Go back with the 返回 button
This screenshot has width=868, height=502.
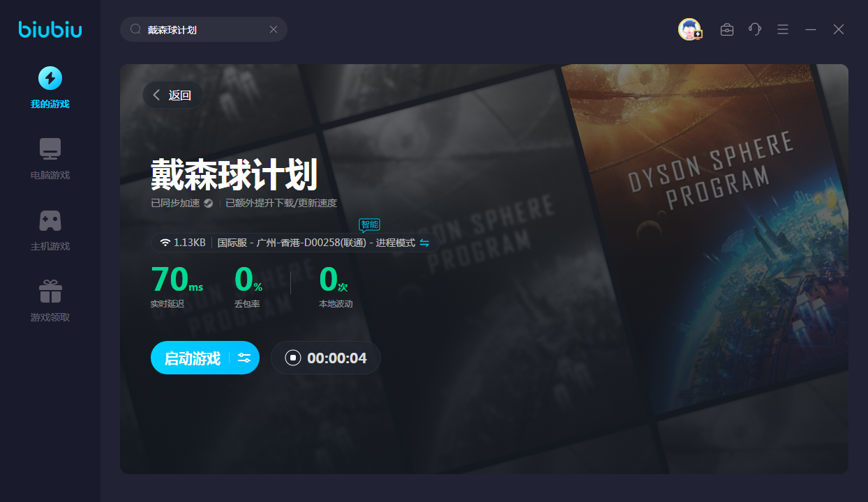pyautogui.click(x=172, y=96)
